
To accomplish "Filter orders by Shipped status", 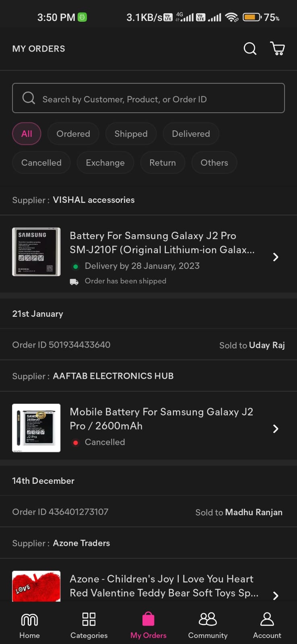I will click(131, 134).
